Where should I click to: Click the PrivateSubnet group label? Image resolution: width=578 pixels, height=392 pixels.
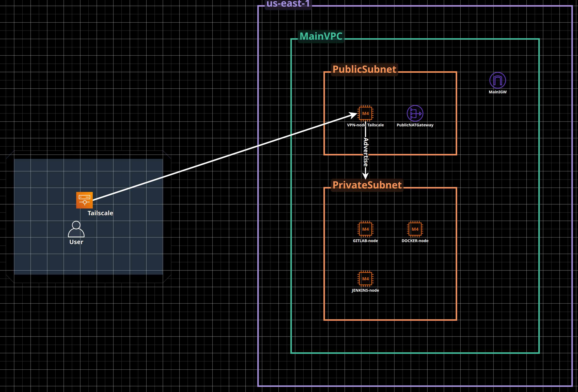click(x=367, y=185)
